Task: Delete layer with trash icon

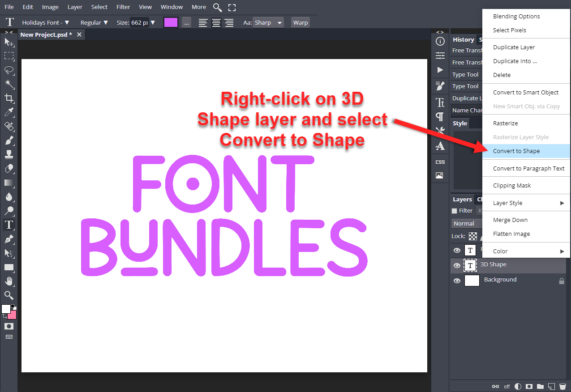Action: point(563,386)
